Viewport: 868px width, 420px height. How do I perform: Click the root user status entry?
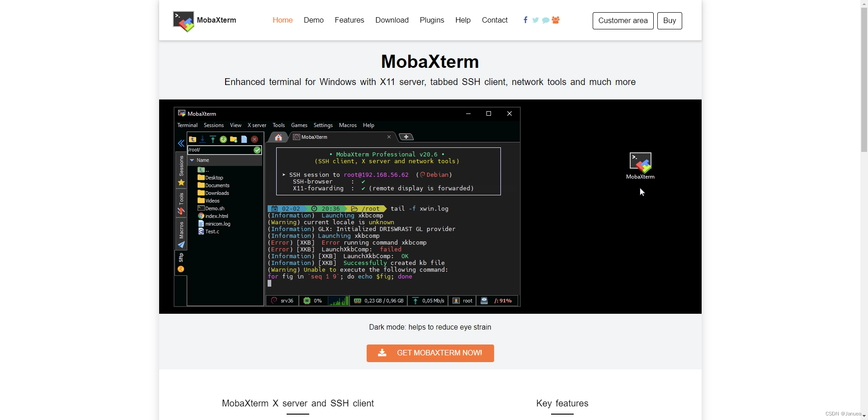click(x=462, y=301)
